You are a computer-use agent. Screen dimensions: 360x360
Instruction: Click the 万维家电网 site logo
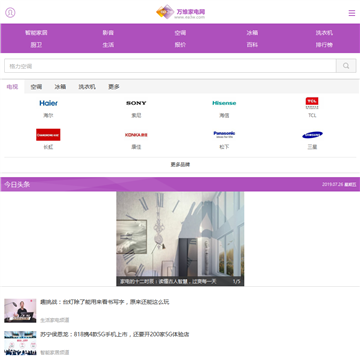pyautogui.click(x=180, y=12)
